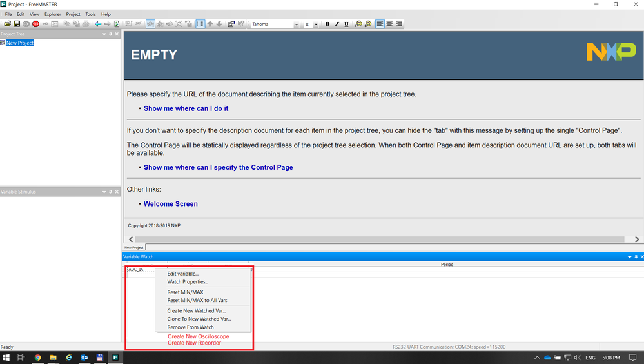Image resolution: width=644 pixels, height=364 pixels.
Task: Open a project with the folder icon
Action: [x=7, y=24]
